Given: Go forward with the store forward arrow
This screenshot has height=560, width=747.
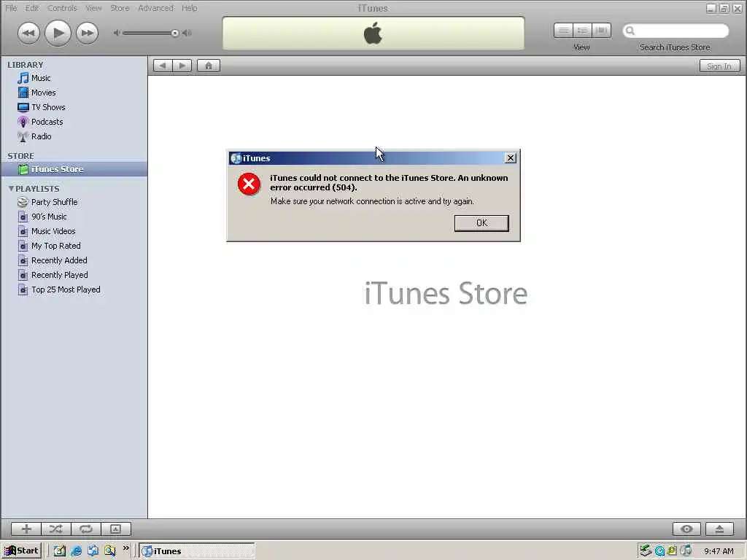Looking at the screenshot, I should [x=182, y=66].
